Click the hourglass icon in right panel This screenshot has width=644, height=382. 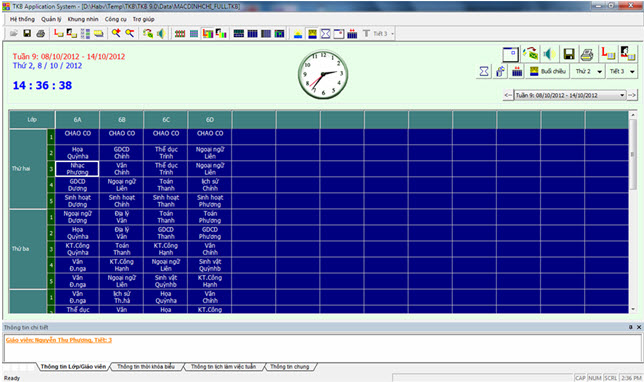(484, 71)
